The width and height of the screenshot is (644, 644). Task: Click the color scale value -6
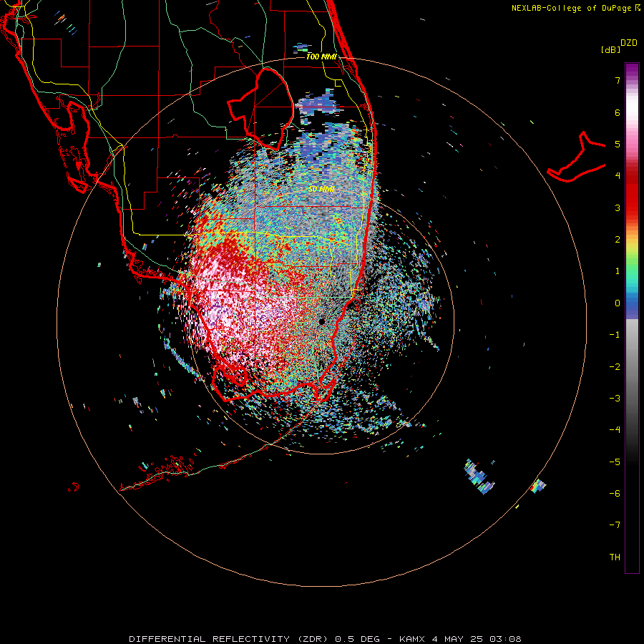615,494
